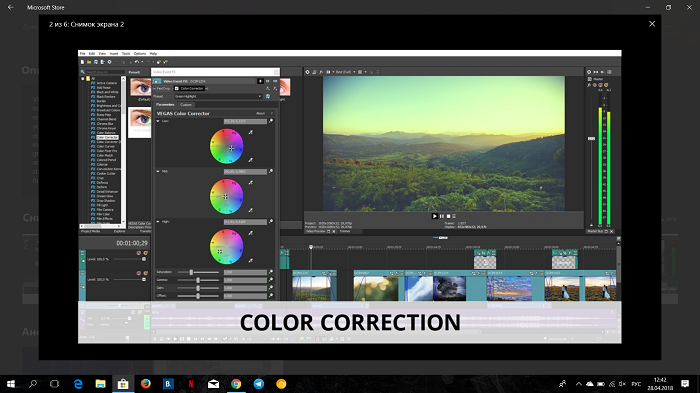
Task: Select Black and White in plugin list
Action: [x=108, y=92]
